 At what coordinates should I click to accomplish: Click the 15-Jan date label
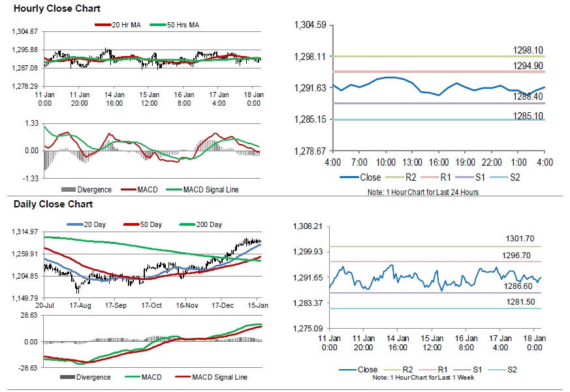point(258,305)
